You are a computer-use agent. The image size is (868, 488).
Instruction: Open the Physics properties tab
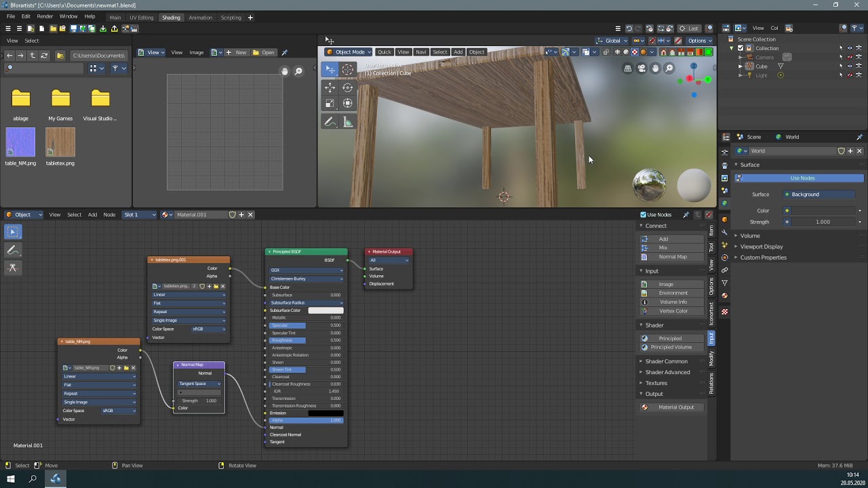click(x=724, y=258)
